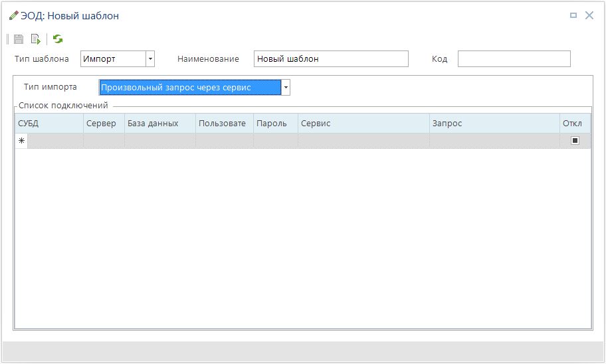The width and height of the screenshot is (606, 364).
Task: Click the Сервис column header
Action: click(x=363, y=124)
